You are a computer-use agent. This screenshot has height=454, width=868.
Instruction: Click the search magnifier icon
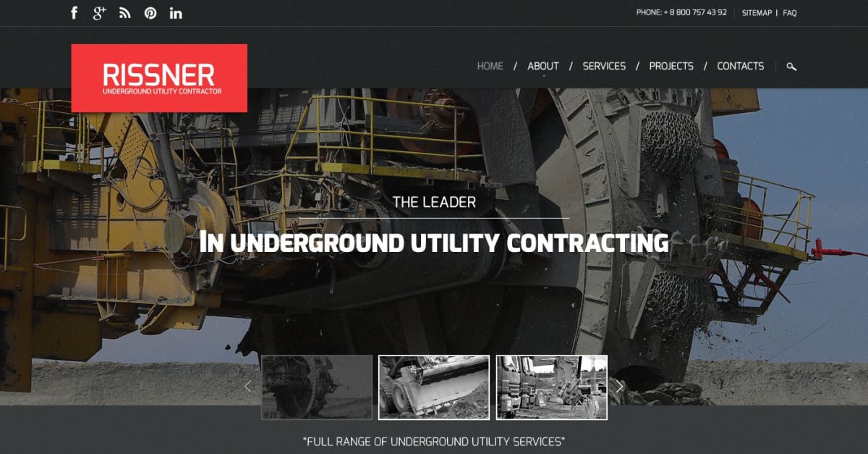791,67
